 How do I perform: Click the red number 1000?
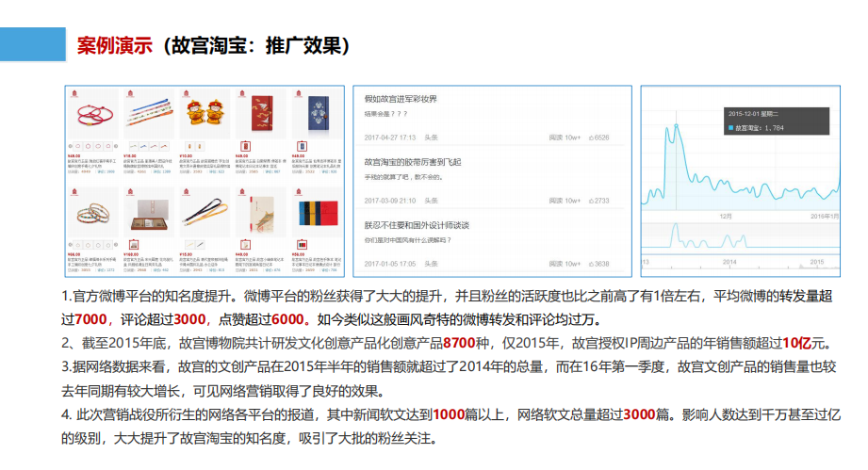449,414
